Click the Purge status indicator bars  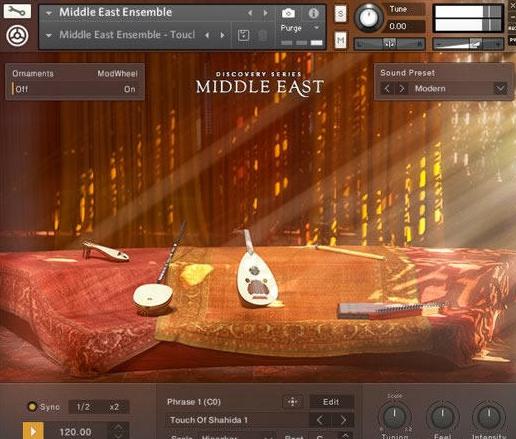click(x=302, y=43)
